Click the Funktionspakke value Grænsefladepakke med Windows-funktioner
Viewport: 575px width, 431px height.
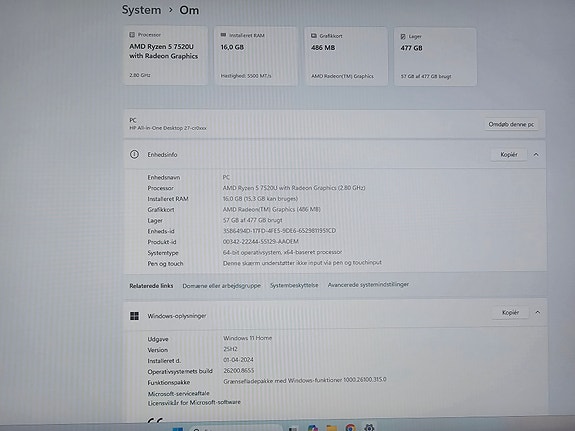(305, 380)
